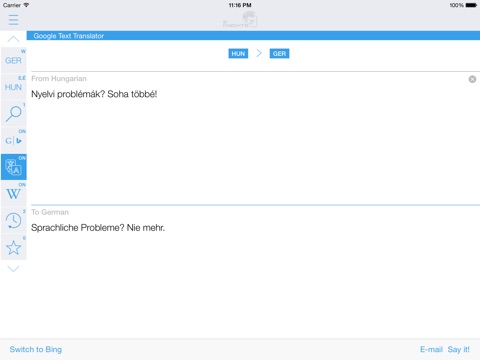The height and width of the screenshot is (360, 480).
Task: Tap Say it! to hear translation
Action: [459, 349]
